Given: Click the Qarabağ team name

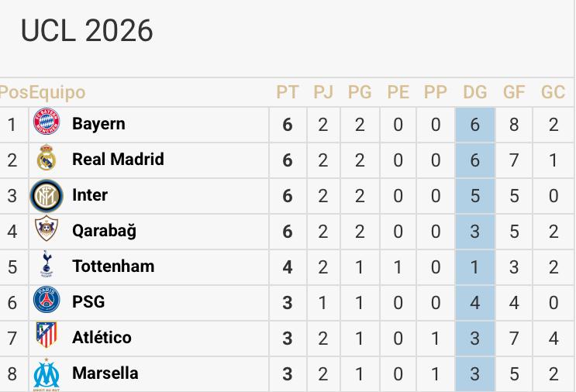Looking at the screenshot, I should (x=104, y=231).
